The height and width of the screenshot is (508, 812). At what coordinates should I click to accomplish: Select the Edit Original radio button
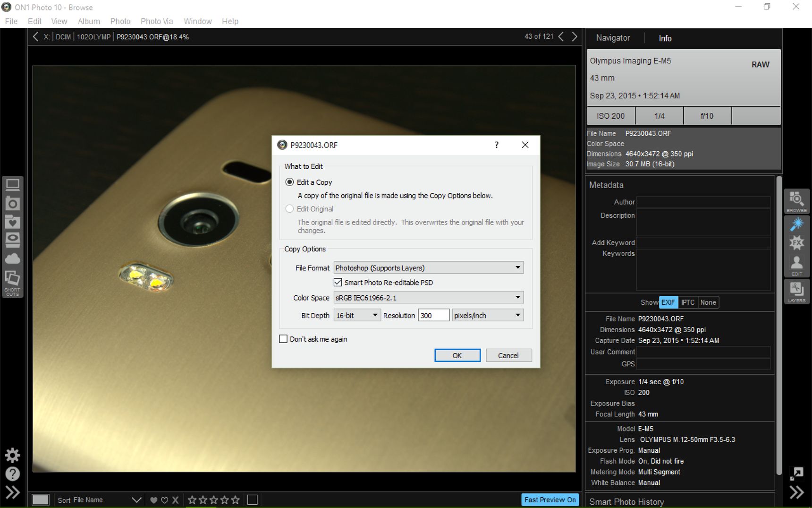[x=289, y=208]
